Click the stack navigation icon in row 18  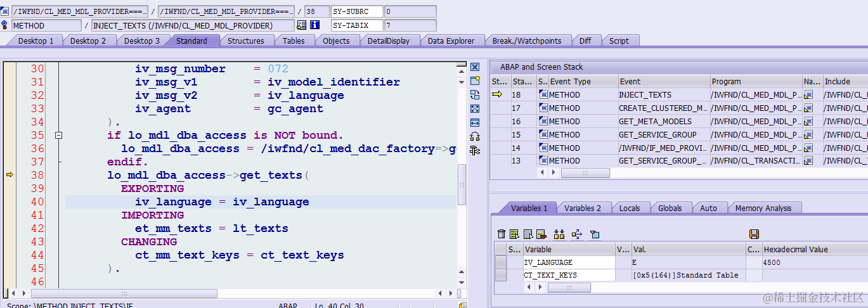click(543, 94)
